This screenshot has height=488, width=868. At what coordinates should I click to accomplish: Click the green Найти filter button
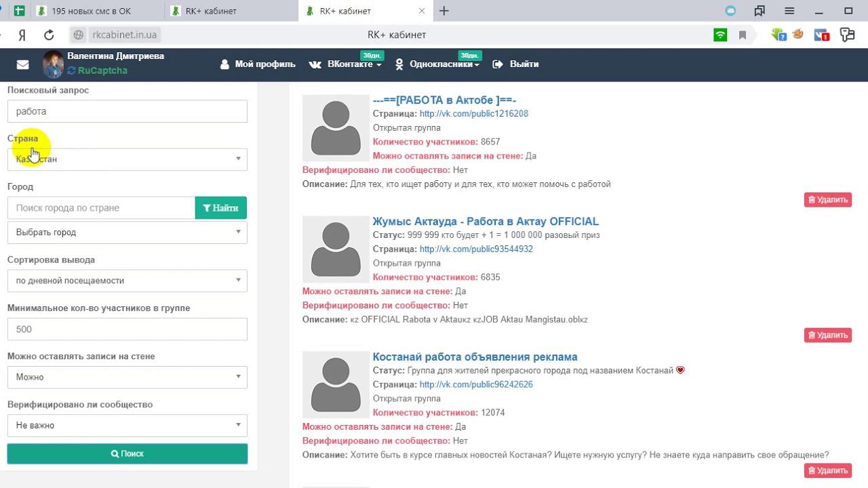point(221,208)
